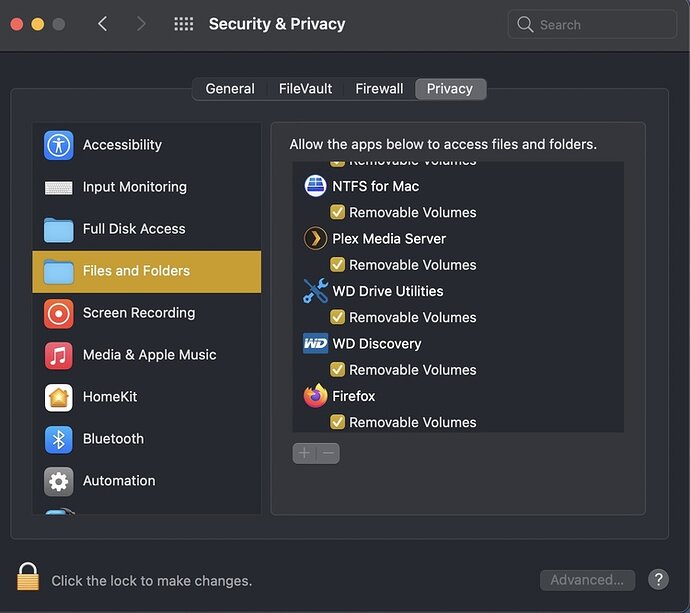The width and height of the screenshot is (690, 613).
Task: Go back with the left chevron
Action: click(x=103, y=24)
